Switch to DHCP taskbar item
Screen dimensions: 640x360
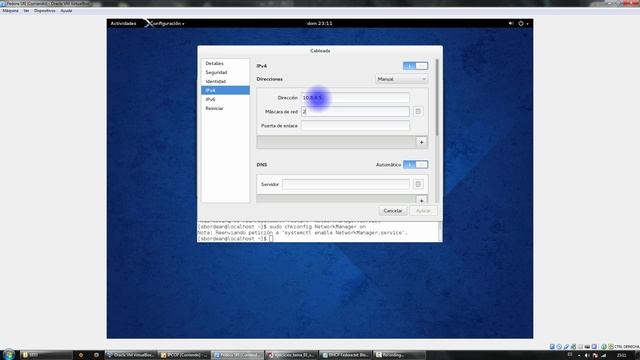pyautogui.click(x=346, y=355)
